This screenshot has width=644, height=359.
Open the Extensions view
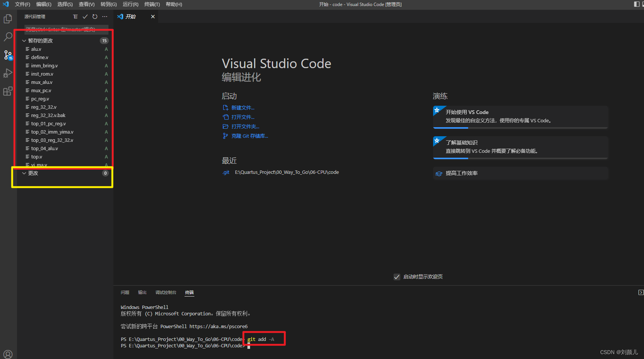8,91
